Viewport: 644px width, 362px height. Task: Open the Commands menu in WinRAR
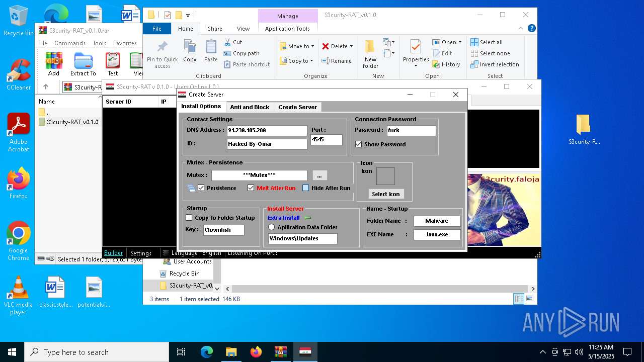point(70,43)
